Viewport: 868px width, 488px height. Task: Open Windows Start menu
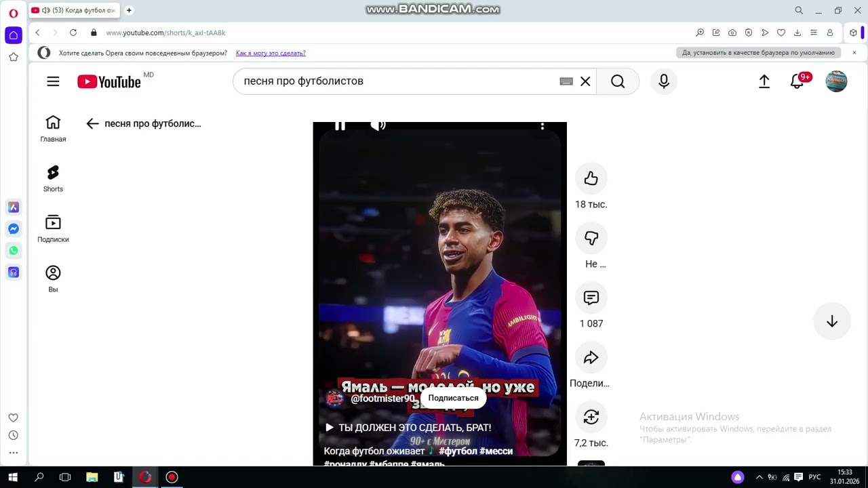point(13,477)
